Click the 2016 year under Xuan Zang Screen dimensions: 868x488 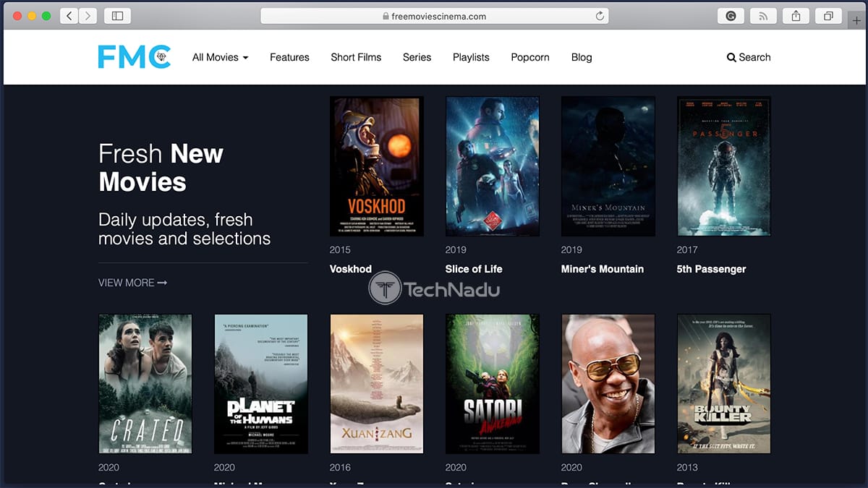340,468
